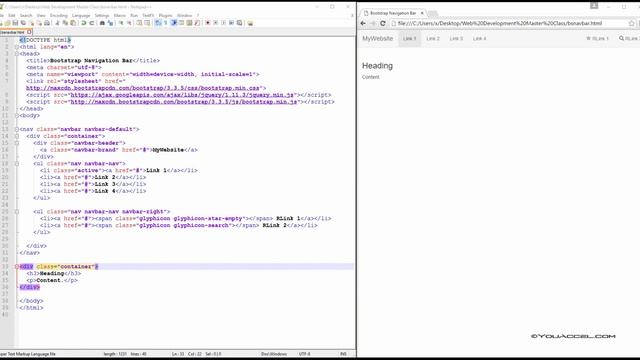This screenshot has height=360, width=640.
Task: Collapse the container div on line 14
Action: click(17, 136)
